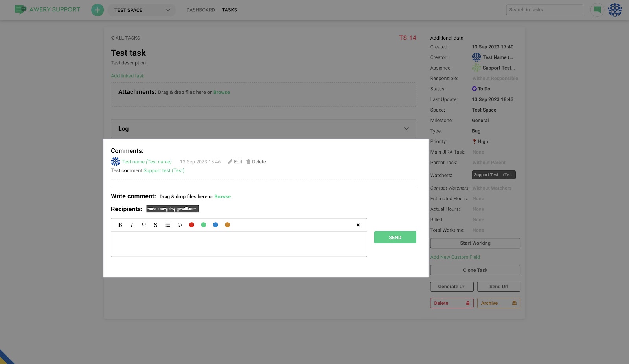Apply strikethrough formatting in comment editor
Image resolution: width=629 pixels, height=364 pixels.
click(x=156, y=225)
